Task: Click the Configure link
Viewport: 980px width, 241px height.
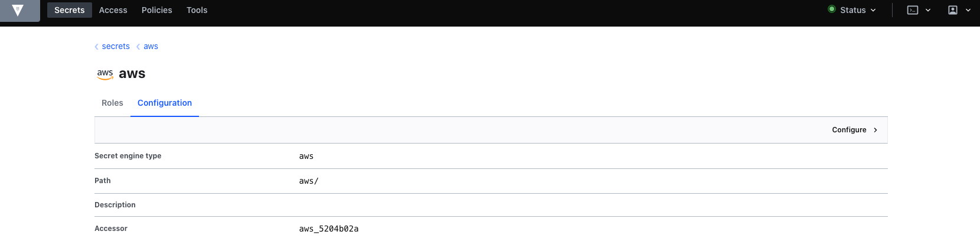Action: 849,130
